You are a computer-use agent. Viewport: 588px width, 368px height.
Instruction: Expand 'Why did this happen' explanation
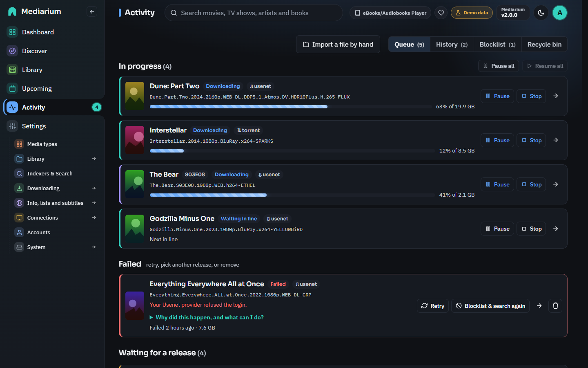tap(207, 317)
